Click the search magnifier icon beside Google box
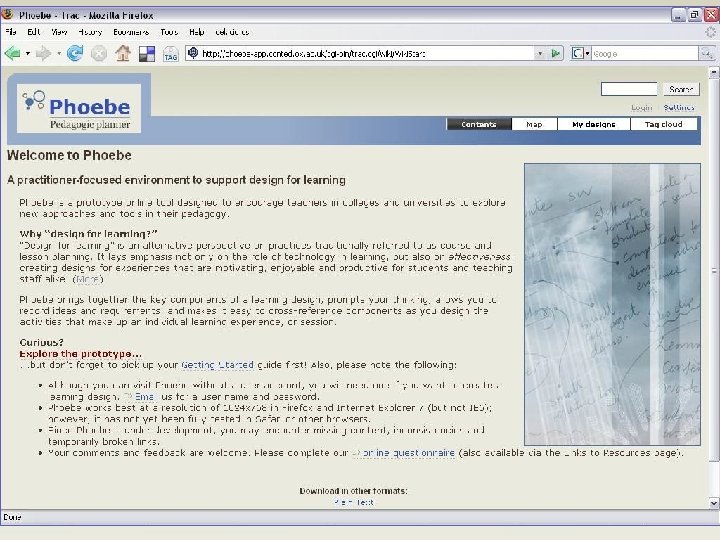The height and width of the screenshot is (540, 720). pyautogui.click(x=706, y=54)
